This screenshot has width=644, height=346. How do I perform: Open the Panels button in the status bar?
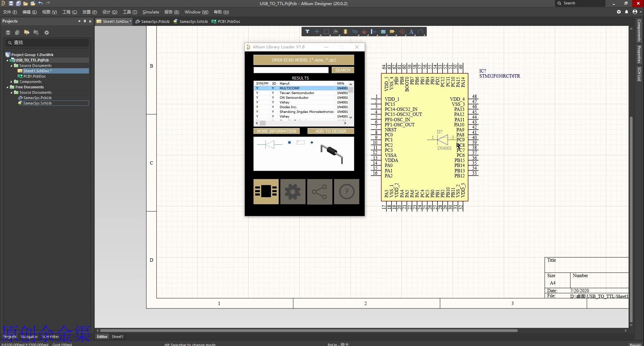tap(635, 344)
